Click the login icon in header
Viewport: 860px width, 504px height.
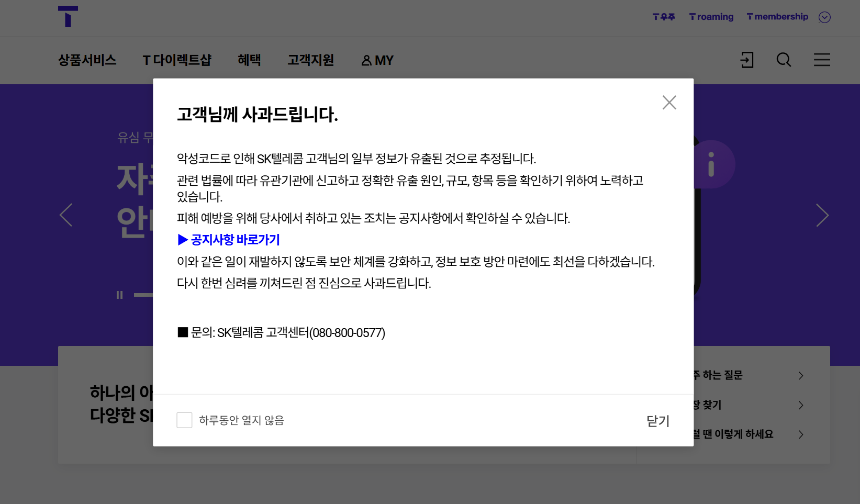coord(747,60)
